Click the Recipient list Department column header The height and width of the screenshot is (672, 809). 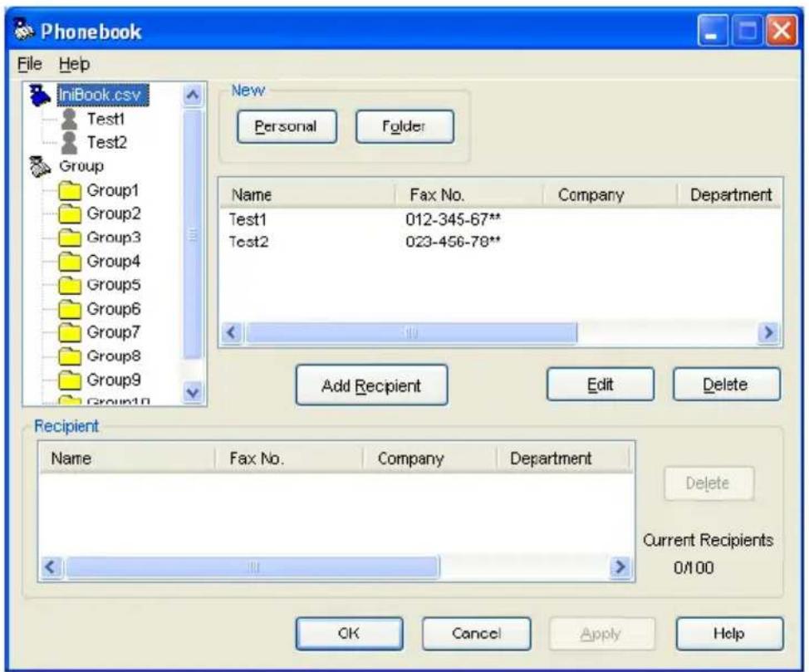(563, 459)
